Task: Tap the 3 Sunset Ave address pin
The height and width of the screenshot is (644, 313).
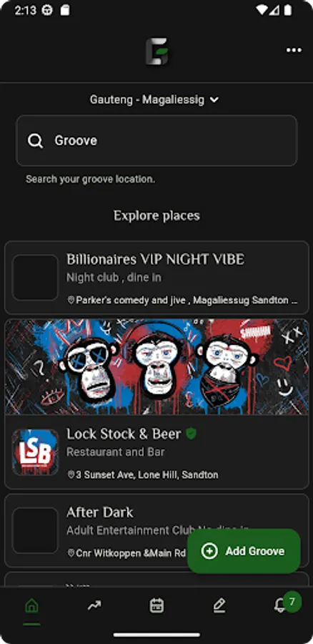Action: pos(71,475)
